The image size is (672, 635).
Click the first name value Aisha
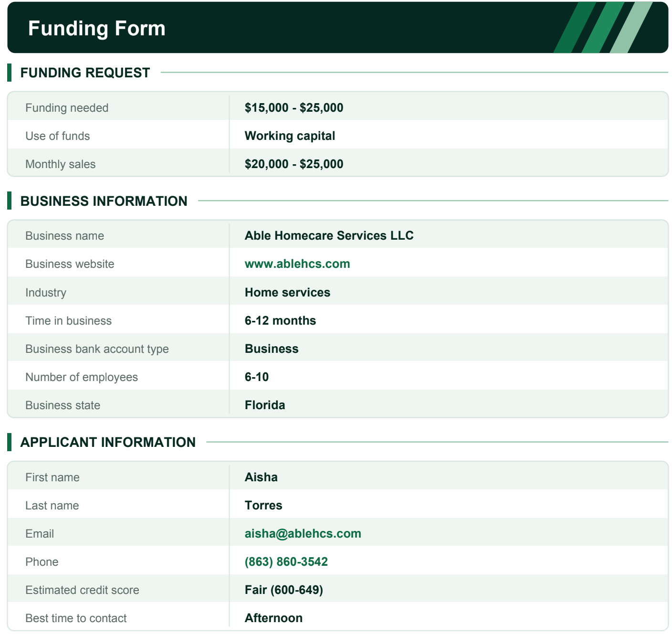click(262, 477)
